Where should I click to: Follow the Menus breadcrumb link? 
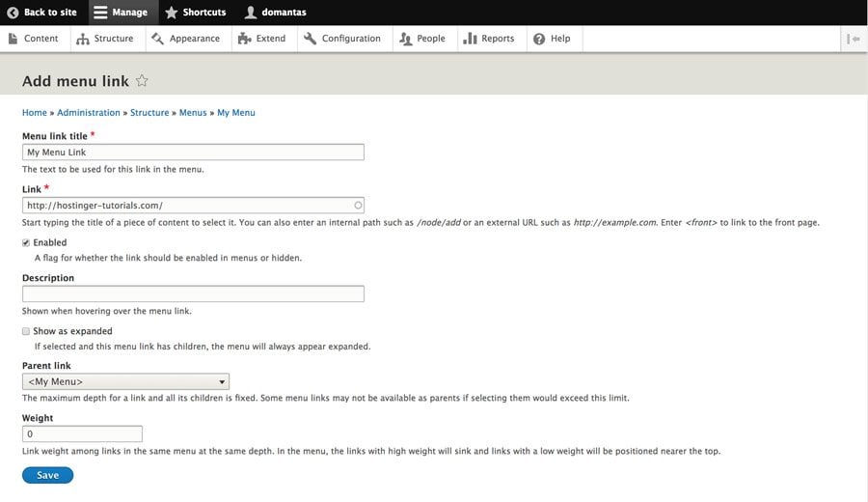[x=193, y=113]
